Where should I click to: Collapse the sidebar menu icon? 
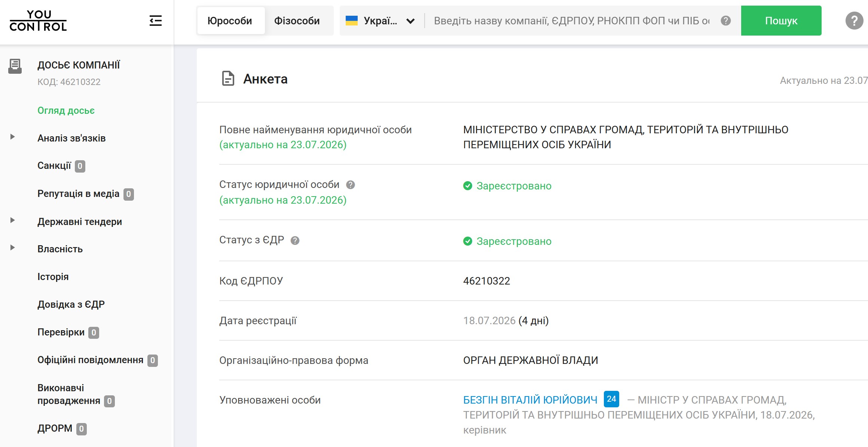coord(156,21)
